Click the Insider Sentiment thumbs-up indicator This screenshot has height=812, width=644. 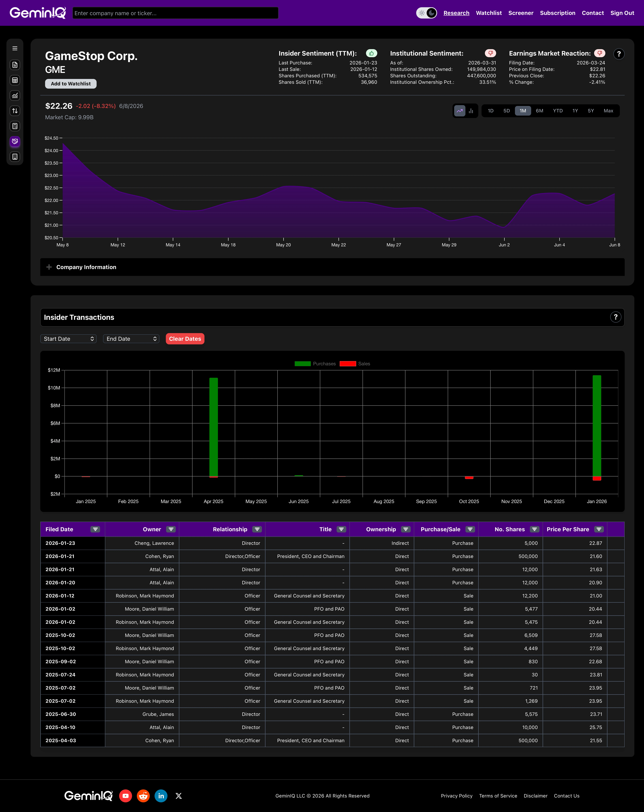tap(372, 53)
